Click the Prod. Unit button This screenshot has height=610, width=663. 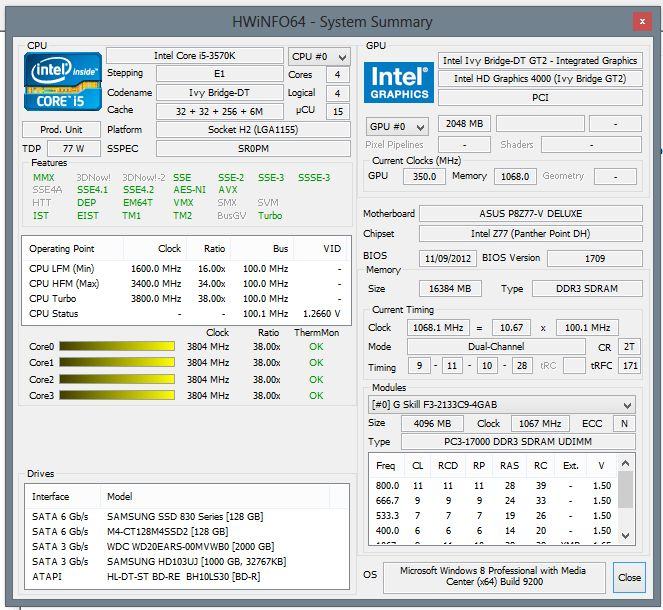[61, 129]
